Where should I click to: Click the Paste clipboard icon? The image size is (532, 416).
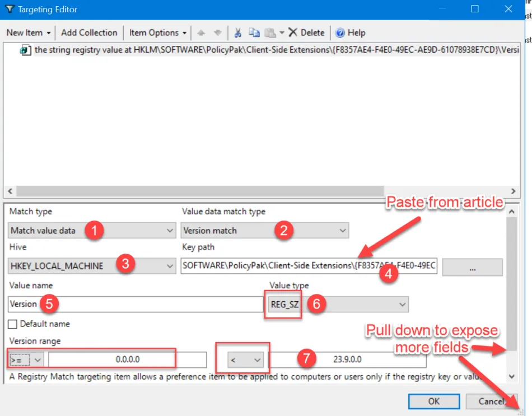[x=270, y=32]
